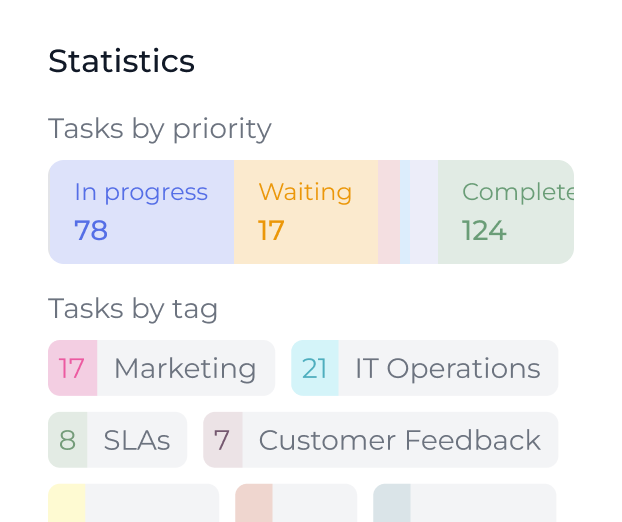Click the thin pink priority bar segment
The height and width of the screenshot is (522, 622).
click(388, 212)
